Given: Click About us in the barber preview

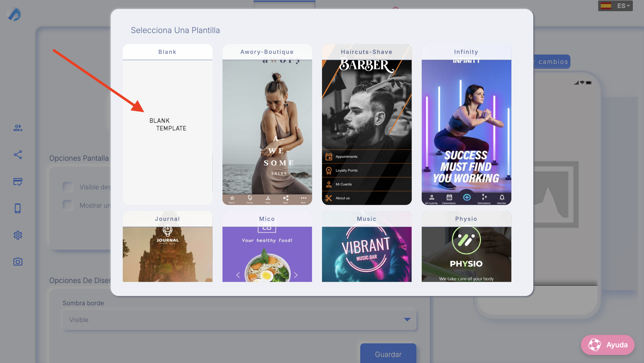Looking at the screenshot, I should (366, 198).
